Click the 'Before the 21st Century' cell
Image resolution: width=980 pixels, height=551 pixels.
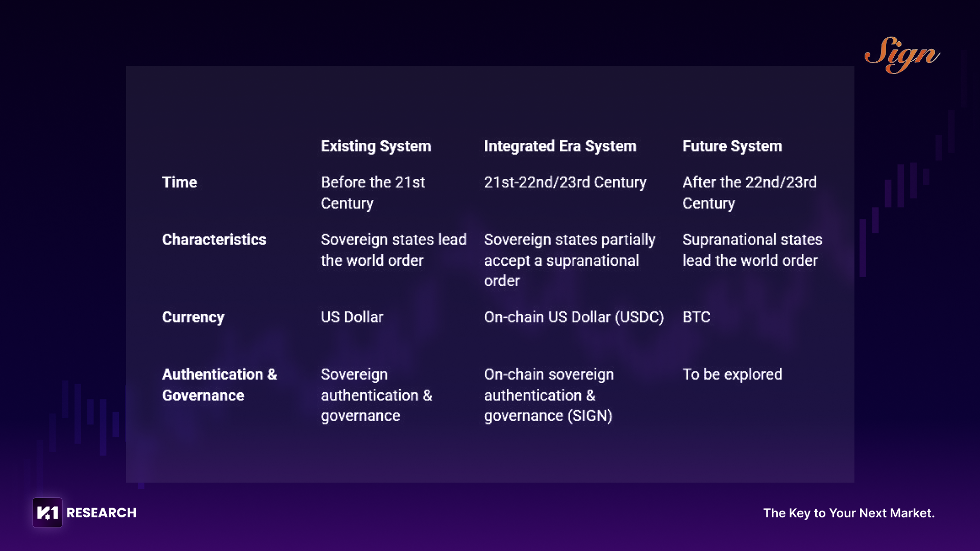pos(373,192)
